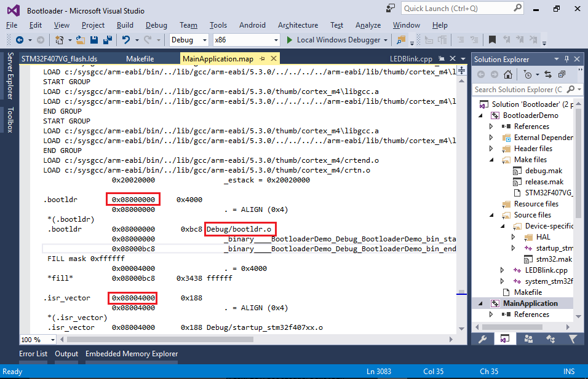The width and height of the screenshot is (588, 379).
Task: Start debugging with the green play icon
Action: tap(290, 40)
